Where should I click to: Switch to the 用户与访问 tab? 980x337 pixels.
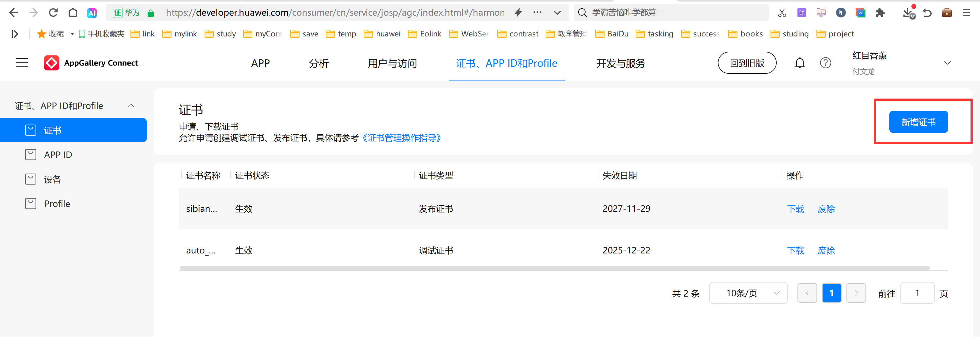click(392, 63)
